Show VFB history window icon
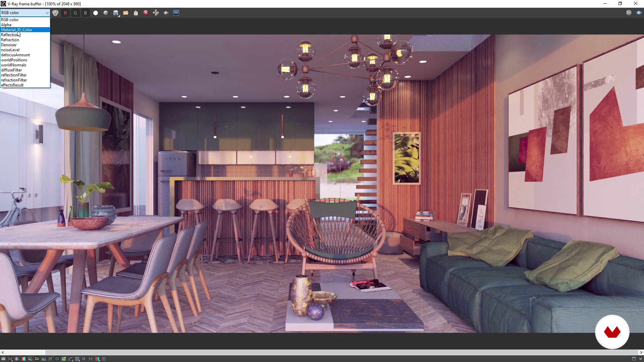 (3, 359)
